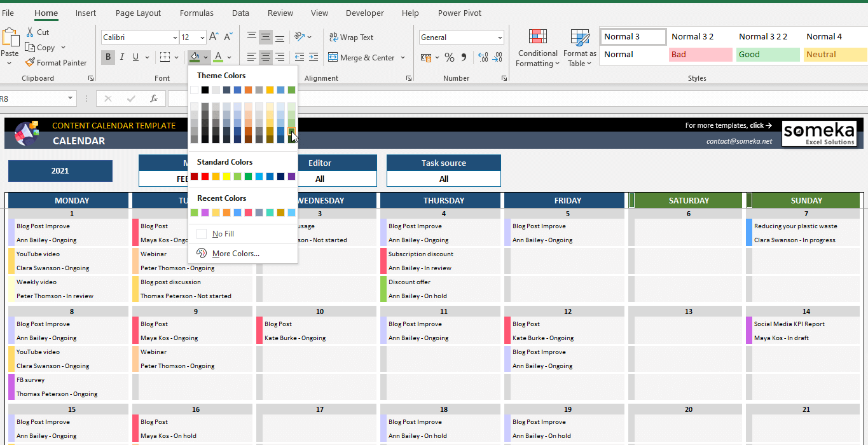Screen dimensions: 868x445
Task: Open the font size 12 dropdown
Action: [202, 38]
